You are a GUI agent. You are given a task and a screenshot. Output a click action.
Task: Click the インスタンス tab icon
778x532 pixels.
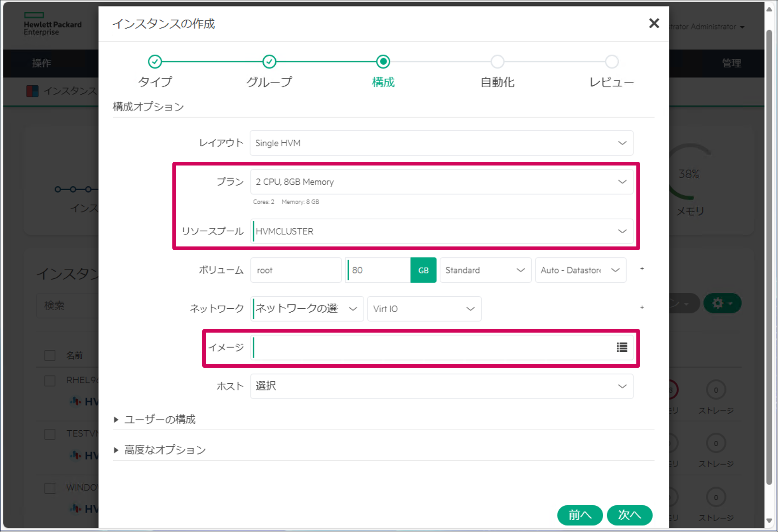[32, 91]
